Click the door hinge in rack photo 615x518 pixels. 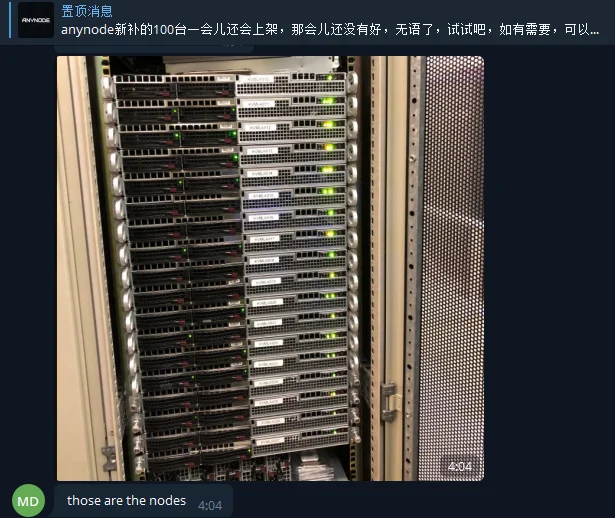coord(389,401)
